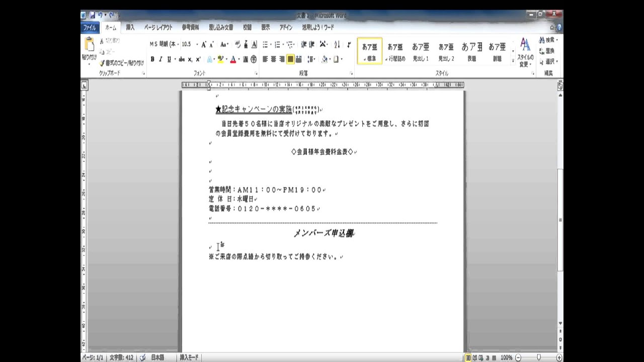Select the 行間詰め style

coord(395,51)
